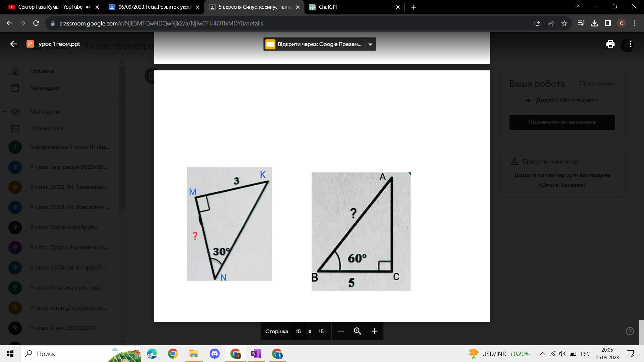This screenshot has height=362, width=644.
Task: Click the magnifier zoom reset icon
Action: 358,331
